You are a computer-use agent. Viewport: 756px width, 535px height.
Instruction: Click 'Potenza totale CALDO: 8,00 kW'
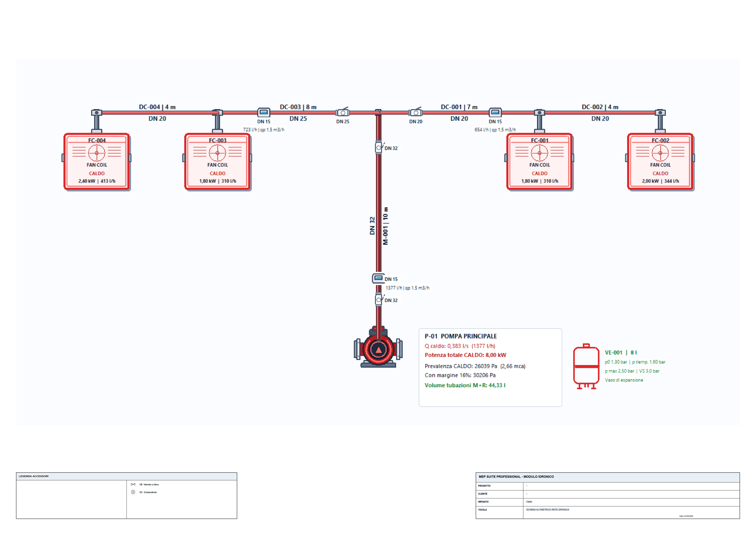click(465, 355)
